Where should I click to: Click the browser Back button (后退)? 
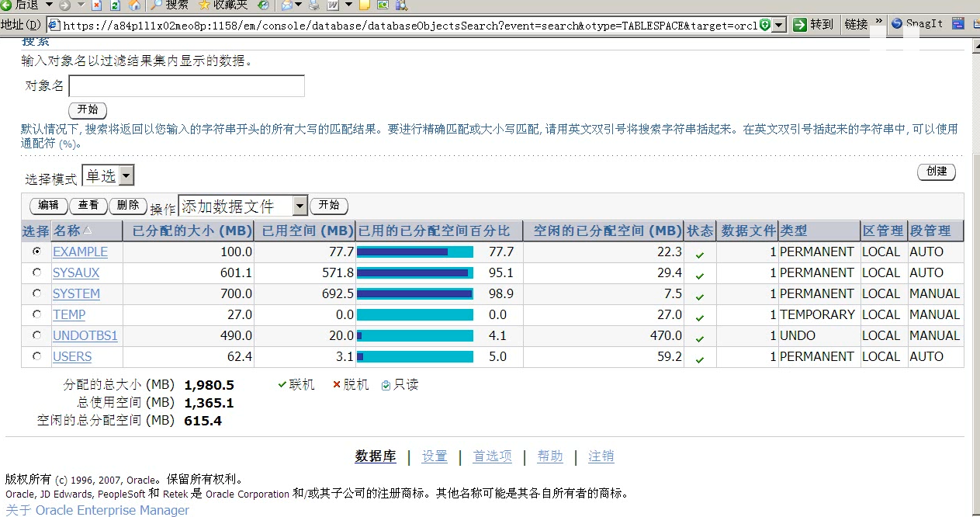pyautogui.click(x=20, y=5)
